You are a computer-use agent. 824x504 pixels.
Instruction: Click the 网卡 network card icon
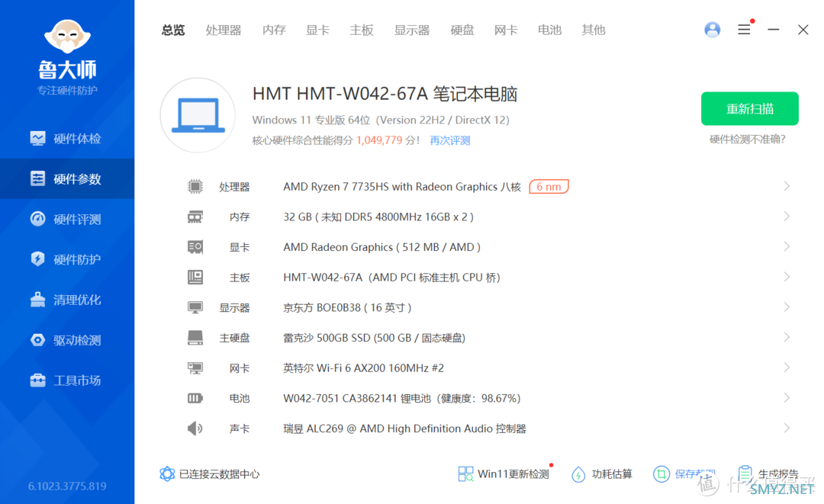(x=195, y=368)
